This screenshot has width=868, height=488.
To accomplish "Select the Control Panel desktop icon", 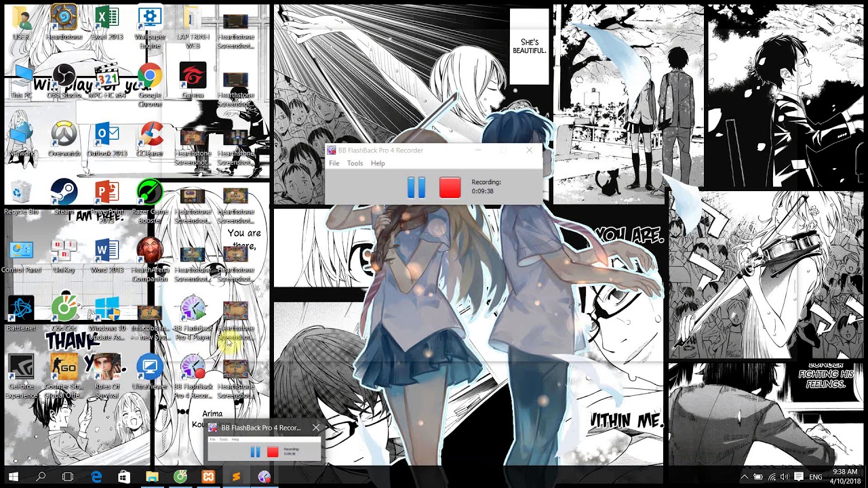I will click(21, 256).
